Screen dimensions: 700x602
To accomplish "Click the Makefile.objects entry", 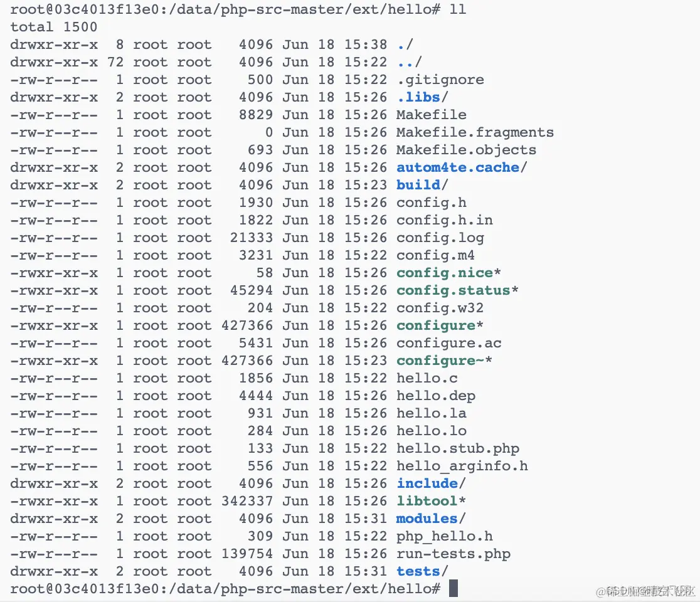I will tap(466, 150).
